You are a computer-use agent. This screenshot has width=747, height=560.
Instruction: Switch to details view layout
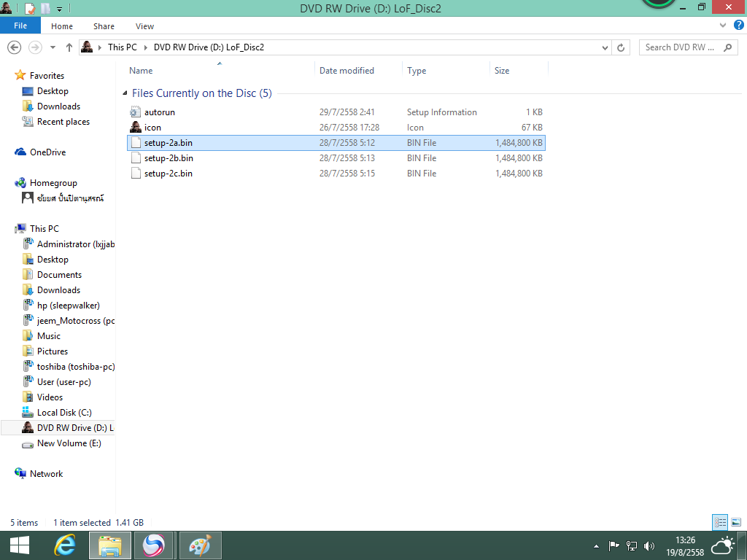[x=720, y=522]
